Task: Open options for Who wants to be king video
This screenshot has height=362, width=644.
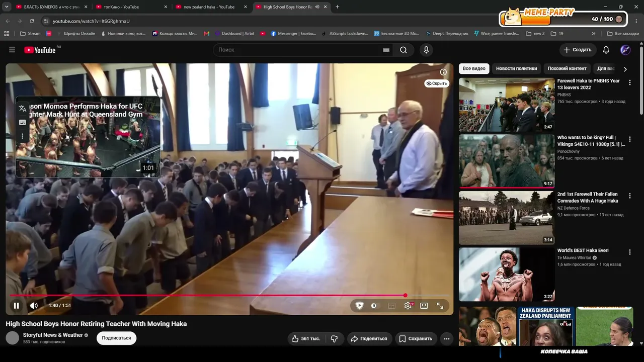Action: (629, 139)
